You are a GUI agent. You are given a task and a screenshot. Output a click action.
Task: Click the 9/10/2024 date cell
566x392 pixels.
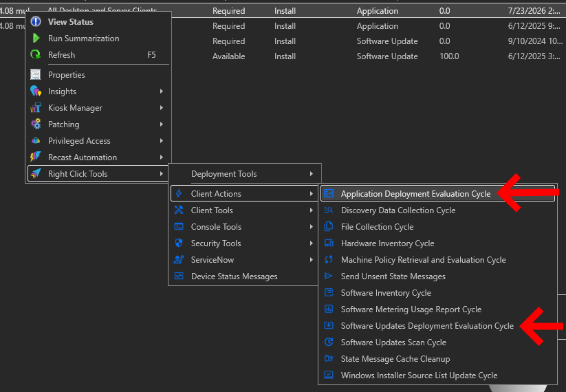(535, 41)
